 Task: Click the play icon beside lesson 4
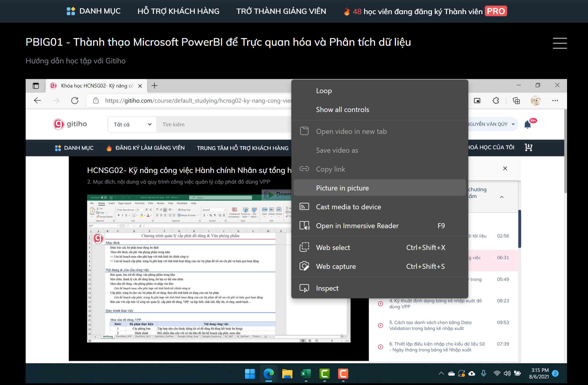click(381, 304)
